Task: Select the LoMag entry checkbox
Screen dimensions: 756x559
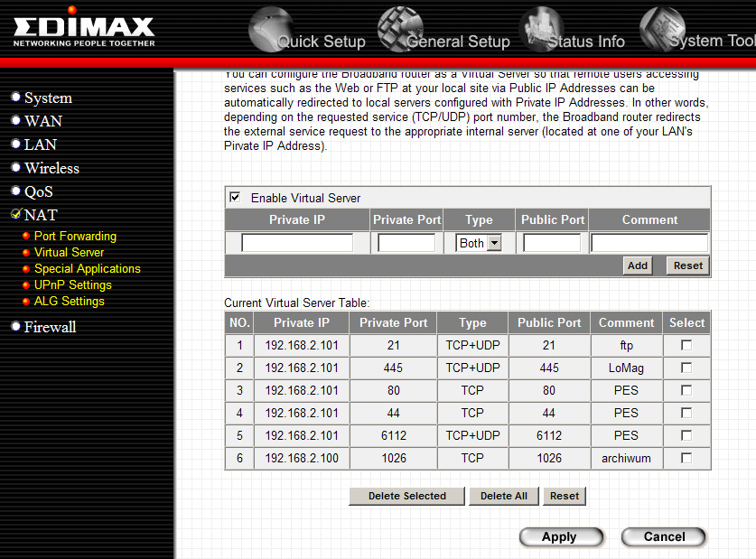Action: tap(686, 368)
